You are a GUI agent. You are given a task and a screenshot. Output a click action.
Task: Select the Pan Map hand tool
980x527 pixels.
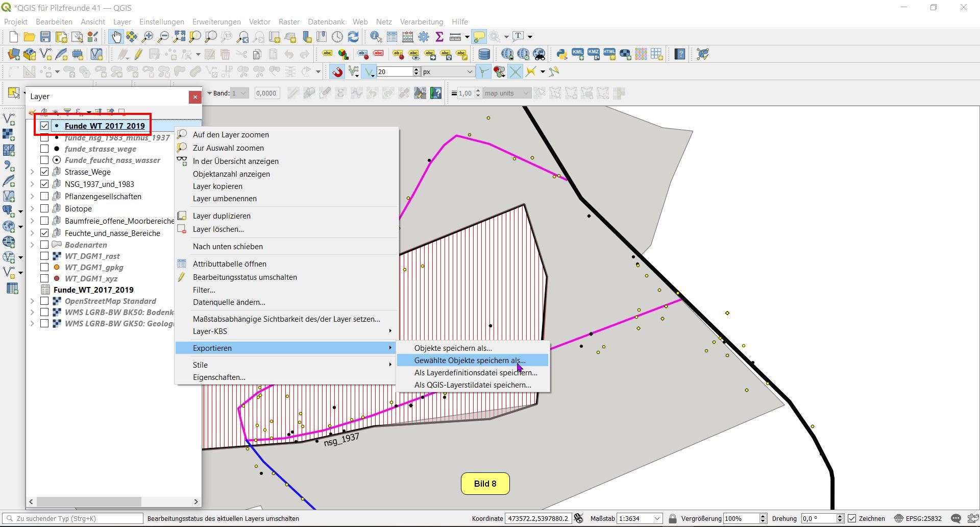tap(116, 37)
